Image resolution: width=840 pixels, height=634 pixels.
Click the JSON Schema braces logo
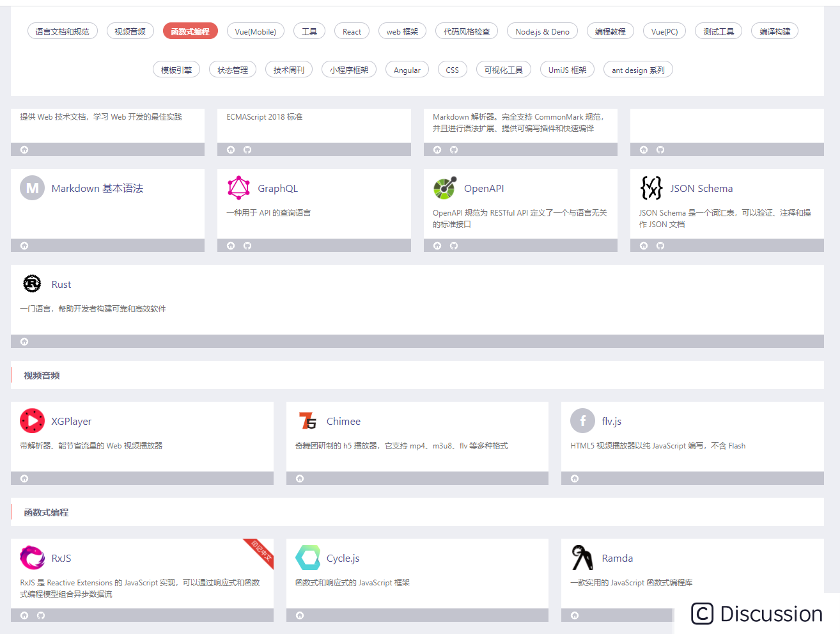point(651,188)
